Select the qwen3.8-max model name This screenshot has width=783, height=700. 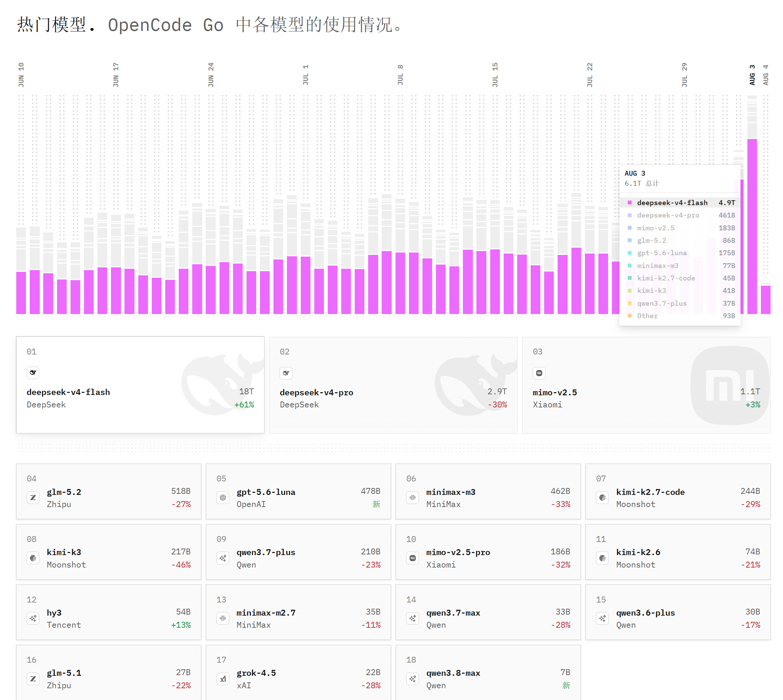point(453,673)
